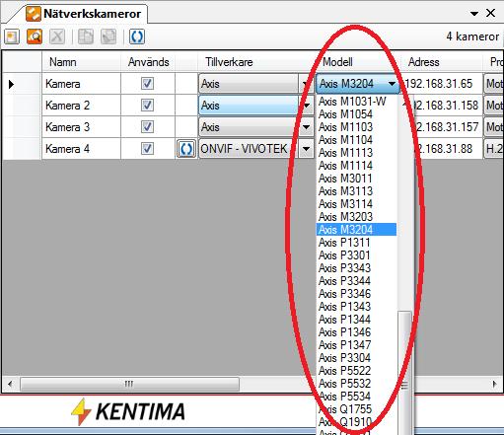Click the Adress column header
The width and height of the screenshot is (504, 435).
(441, 62)
